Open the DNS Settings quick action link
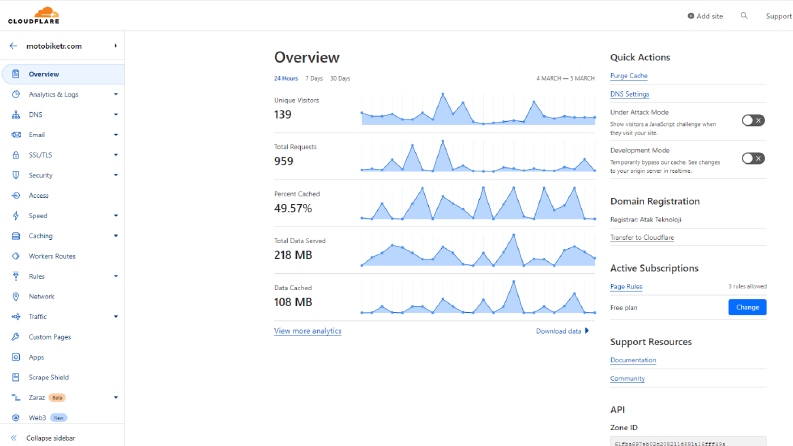793x446 pixels. coord(630,94)
